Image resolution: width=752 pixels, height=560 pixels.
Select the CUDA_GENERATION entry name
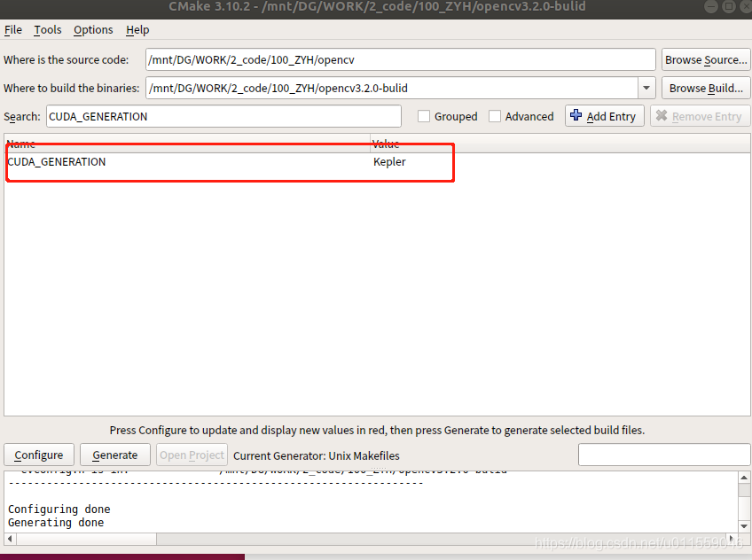57,162
